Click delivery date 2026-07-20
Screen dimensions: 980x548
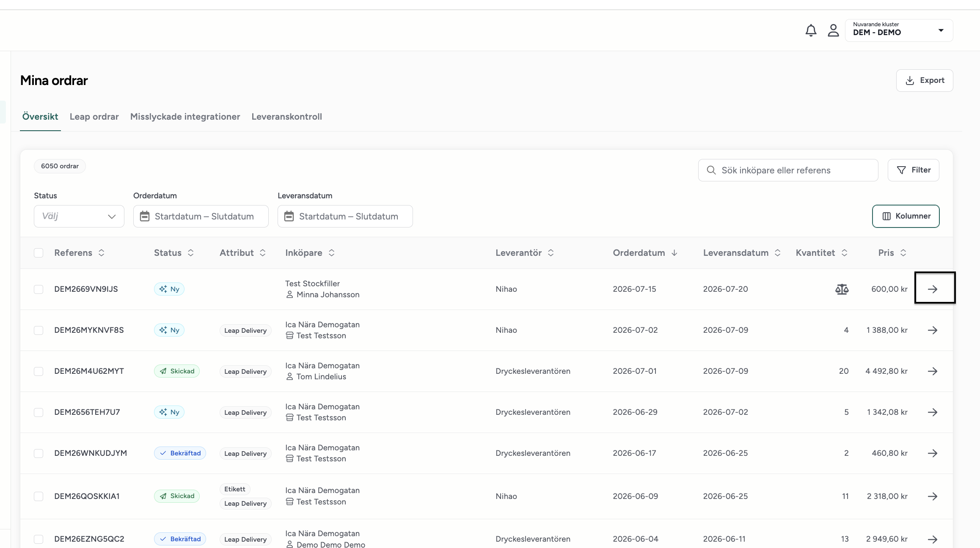[x=726, y=289]
